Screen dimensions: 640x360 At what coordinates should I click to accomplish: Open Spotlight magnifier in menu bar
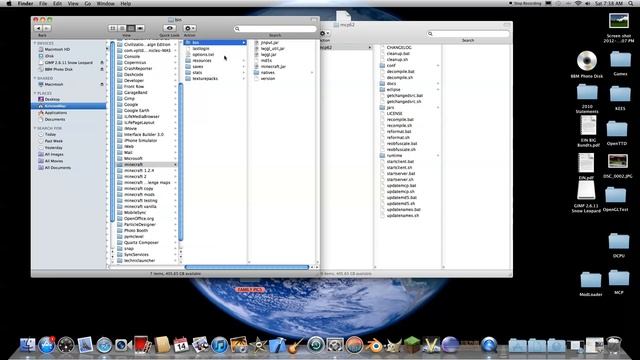630,3
